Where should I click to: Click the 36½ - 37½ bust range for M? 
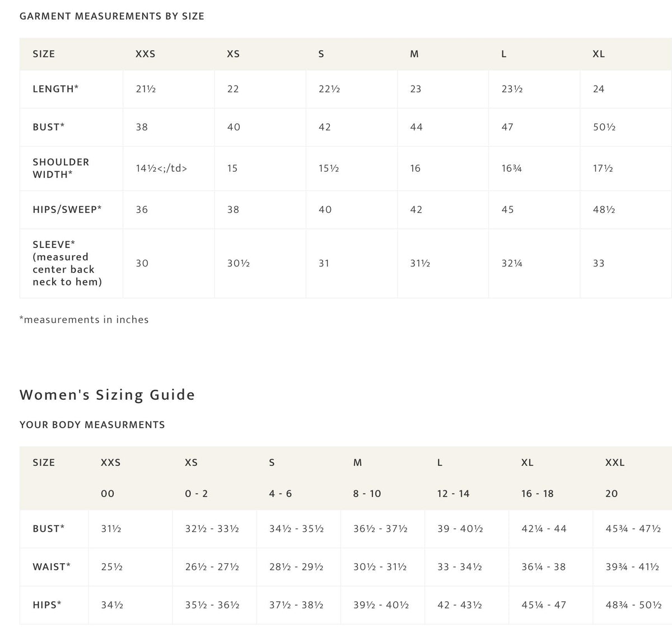coord(380,528)
